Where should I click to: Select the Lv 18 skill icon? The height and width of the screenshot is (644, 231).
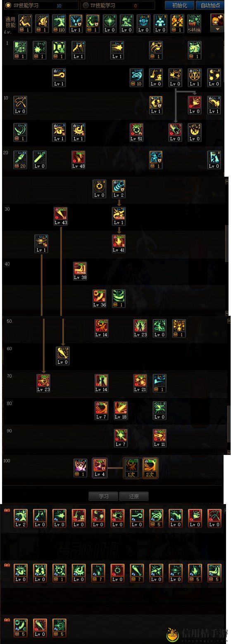pyautogui.click(x=121, y=411)
